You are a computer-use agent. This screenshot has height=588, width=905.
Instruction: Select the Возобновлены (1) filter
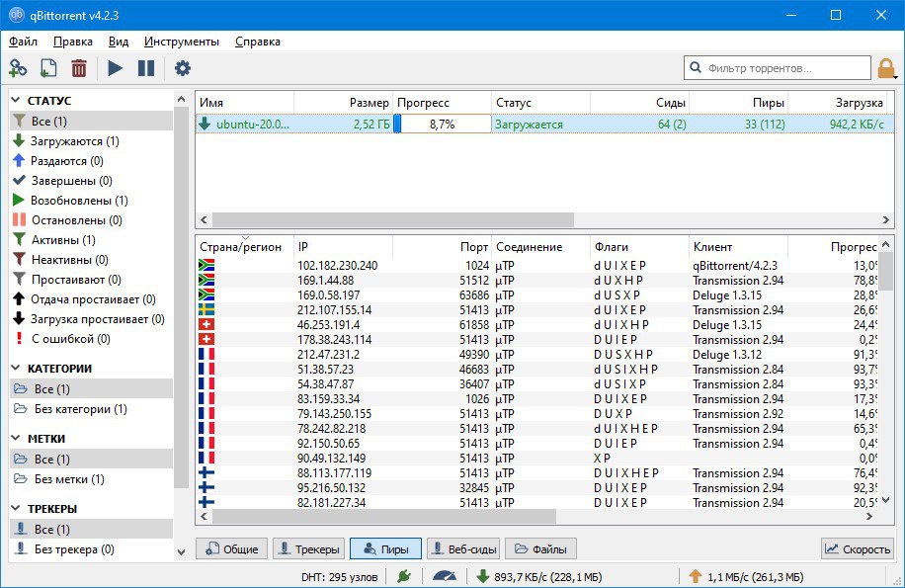pos(91,201)
